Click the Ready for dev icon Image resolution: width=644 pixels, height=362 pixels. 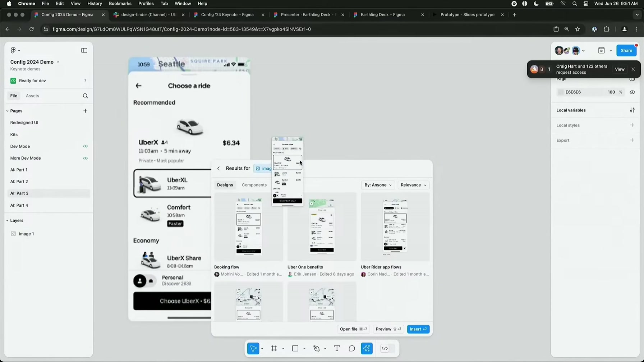(13, 81)
